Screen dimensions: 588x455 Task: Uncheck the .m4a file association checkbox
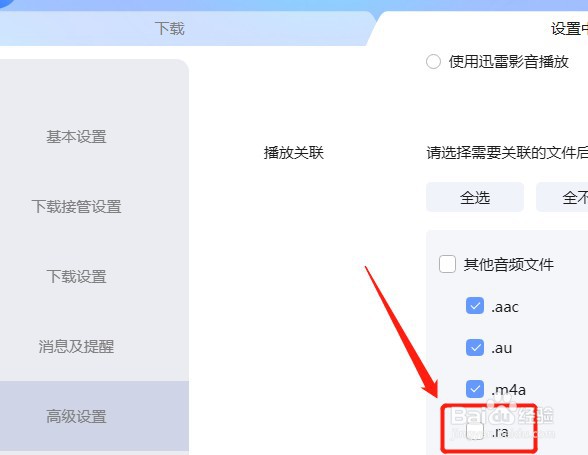click(475, 389)
